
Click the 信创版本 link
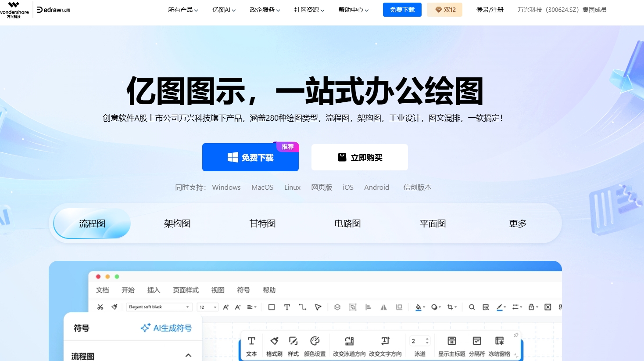(418, 187)
